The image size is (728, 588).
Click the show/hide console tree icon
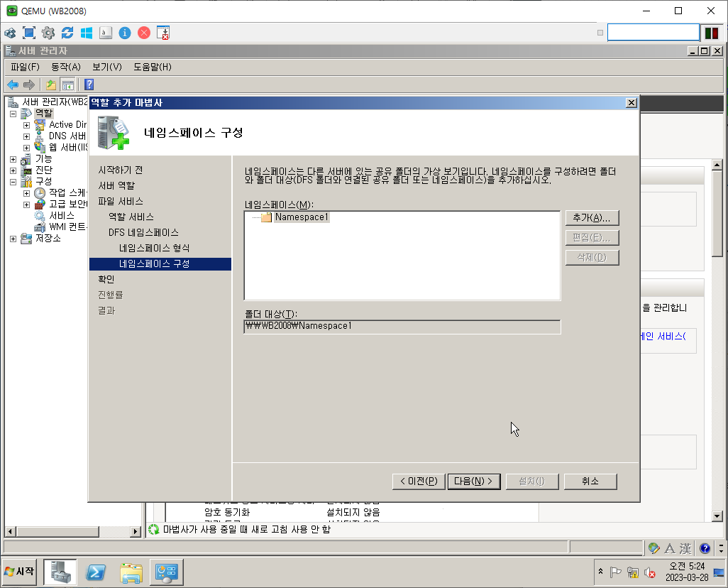point(68,85)
